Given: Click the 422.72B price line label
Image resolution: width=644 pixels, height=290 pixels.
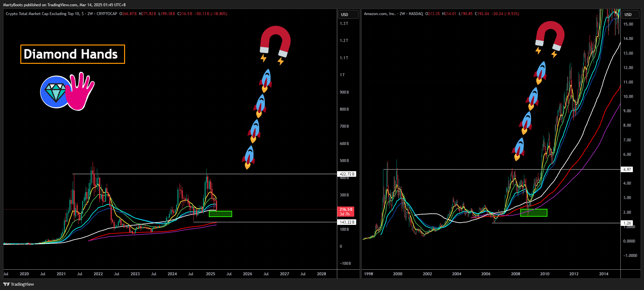Looking at the screenshot, I should coord(347,174).
